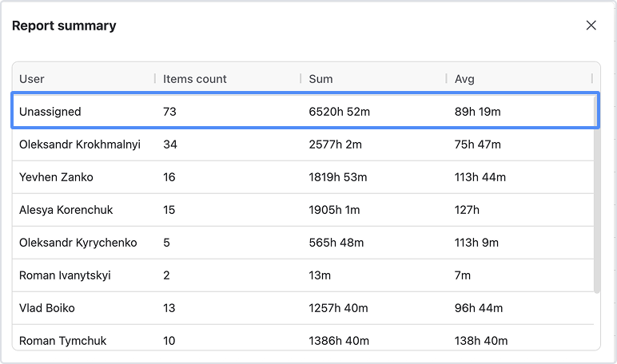Sort by the User column header
This screenshot has height=364, width=617.
tap(32, 79)
